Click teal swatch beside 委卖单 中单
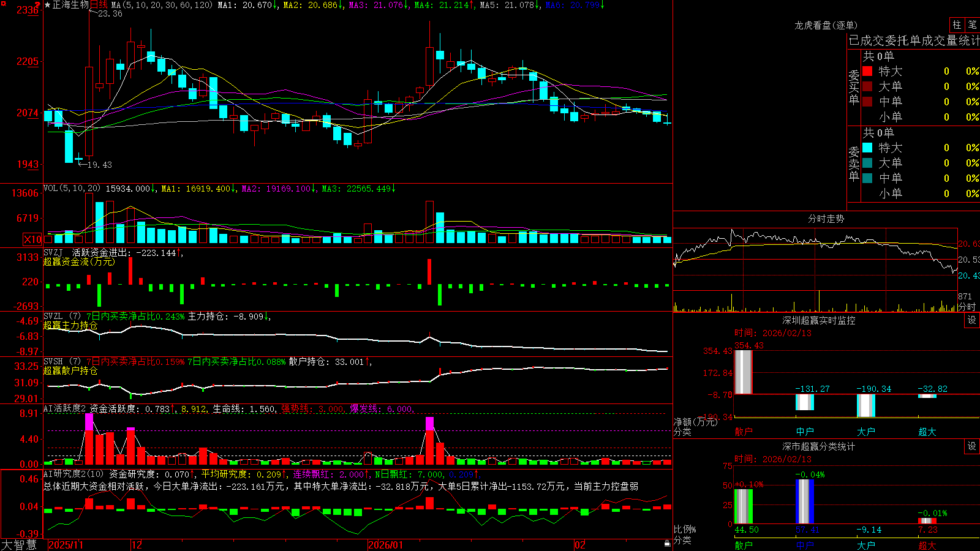The image size is (980, 551). (x=867, y=178)
